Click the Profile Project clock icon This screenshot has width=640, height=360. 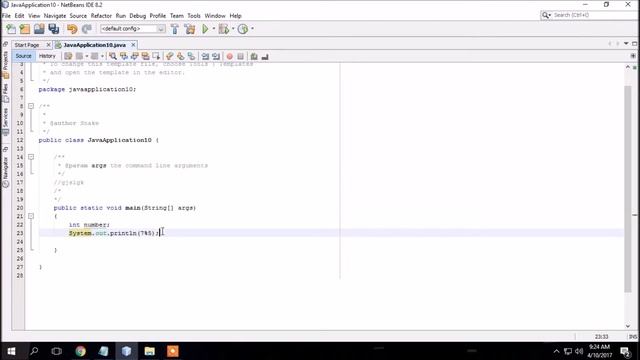(x=243, y=29)
